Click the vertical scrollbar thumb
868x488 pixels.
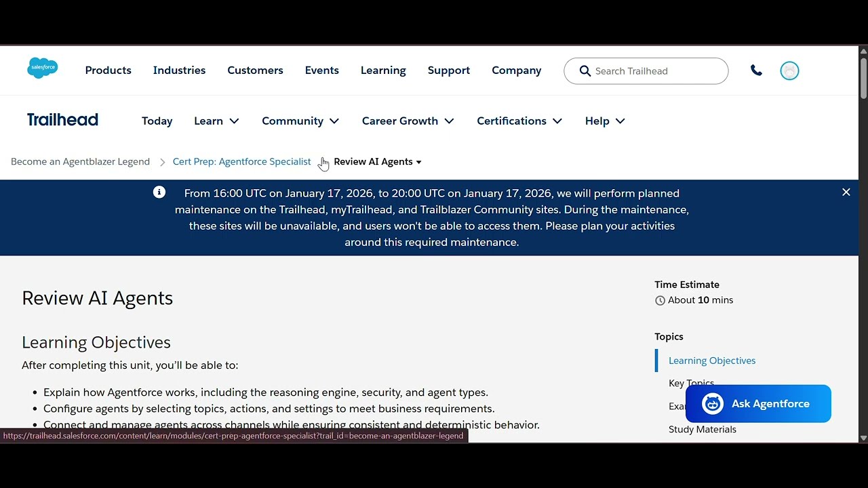pos(863,78)
